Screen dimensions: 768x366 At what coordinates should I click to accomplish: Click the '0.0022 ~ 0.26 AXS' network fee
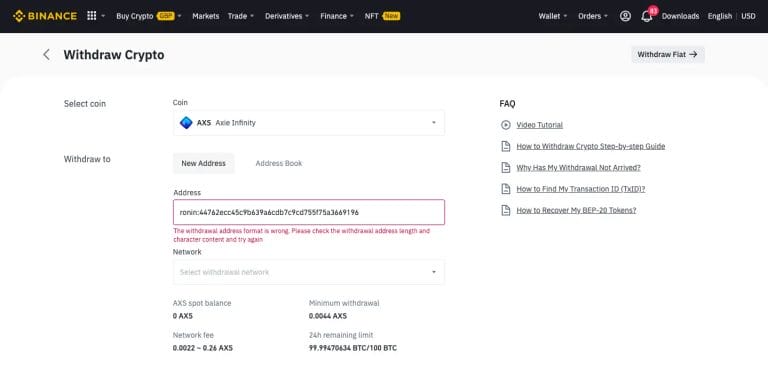pyautogui.click(x=203, y=348)
